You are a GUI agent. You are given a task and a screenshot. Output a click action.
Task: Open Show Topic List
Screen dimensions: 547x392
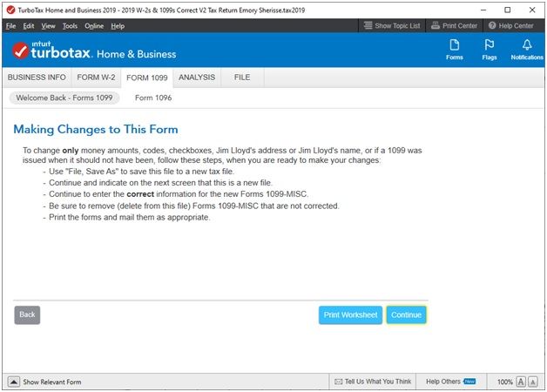[x=391, y=26]
